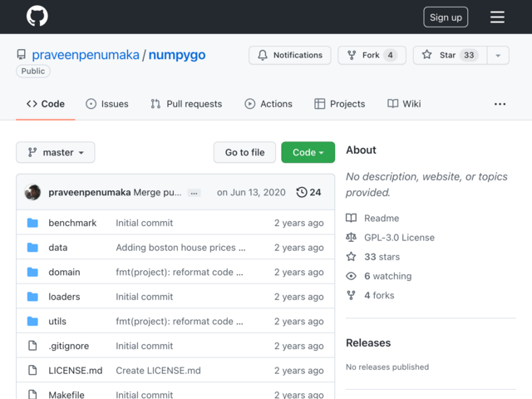Fork the repository
The height and width of the screenshot is (399, 532).
coord(372,55)
